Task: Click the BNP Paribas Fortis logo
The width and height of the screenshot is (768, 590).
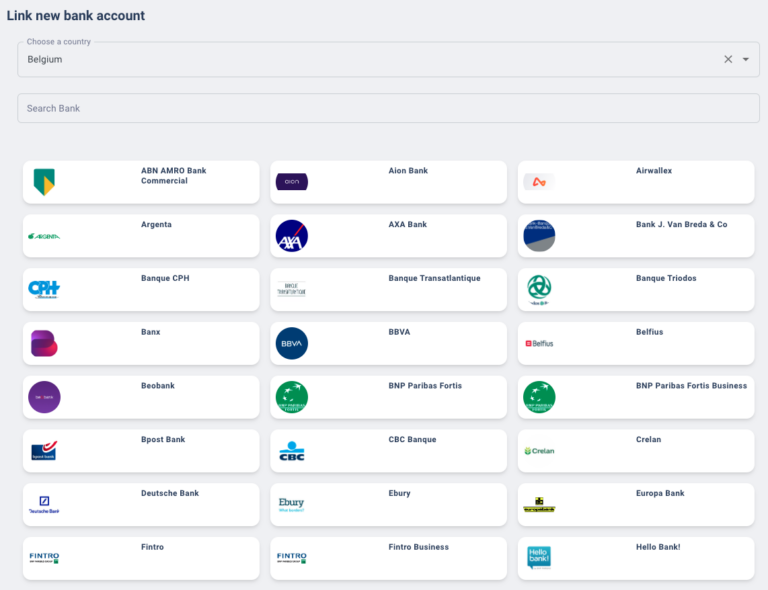Action: click(x=292, y=397)
